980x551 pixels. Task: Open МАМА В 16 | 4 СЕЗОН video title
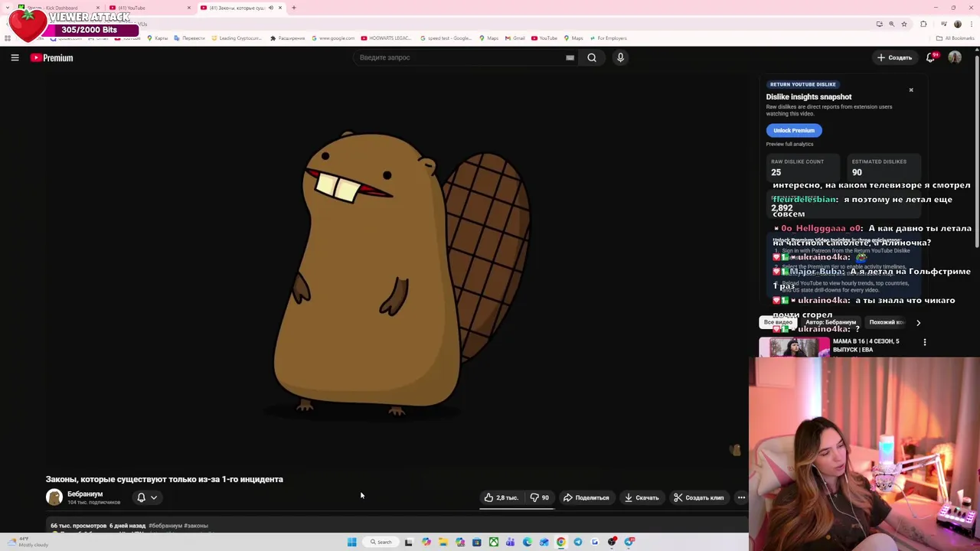coord(866,345)
